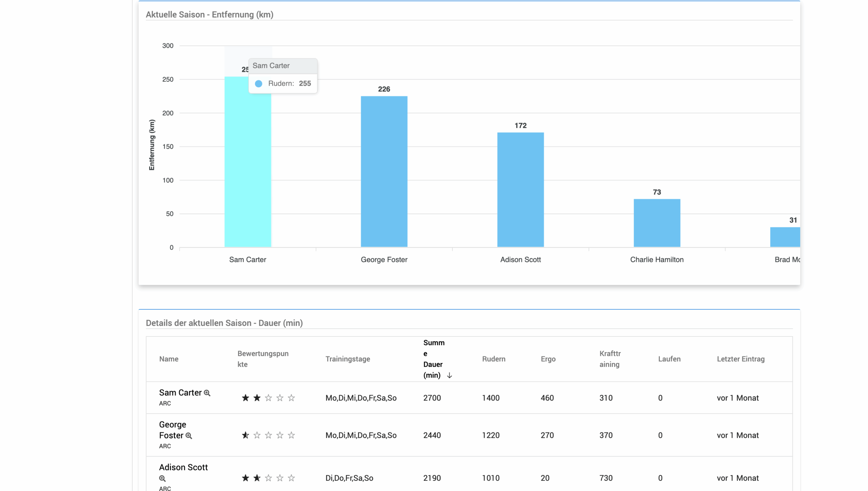Click the Trainingstage column header
This screenshot has width=868, height=491.
tap(348, 359)
